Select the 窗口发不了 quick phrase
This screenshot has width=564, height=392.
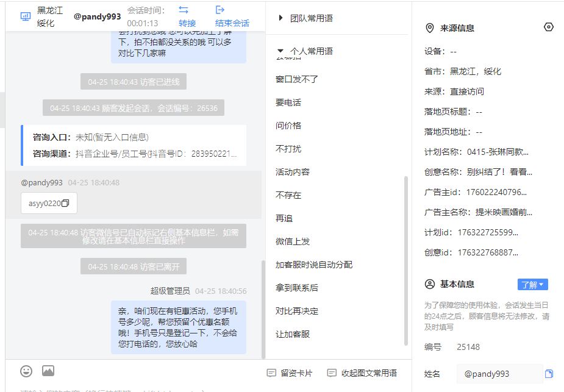[297, 79]
